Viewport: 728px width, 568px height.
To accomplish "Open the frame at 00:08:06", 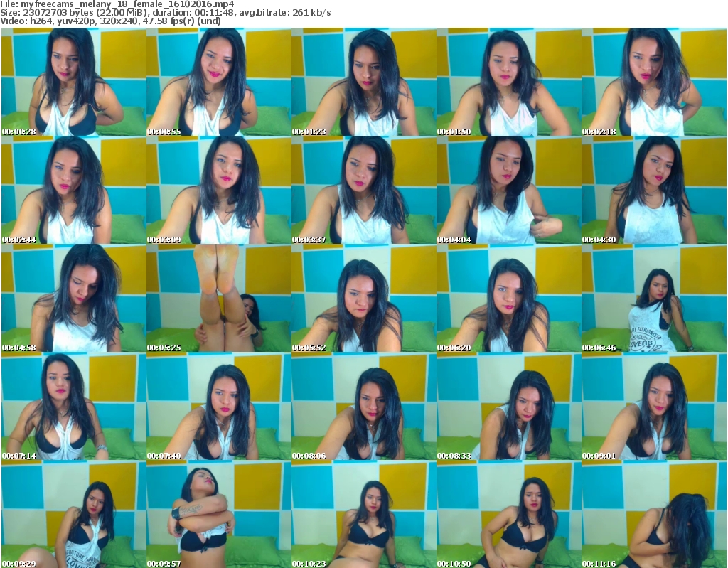I will click(363, 407).
